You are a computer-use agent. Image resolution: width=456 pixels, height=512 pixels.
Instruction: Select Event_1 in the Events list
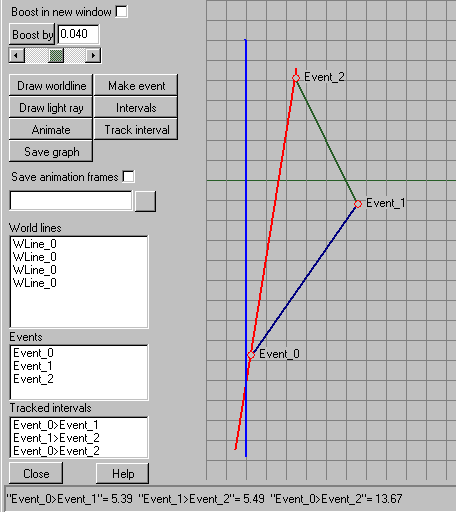point(33,366)
